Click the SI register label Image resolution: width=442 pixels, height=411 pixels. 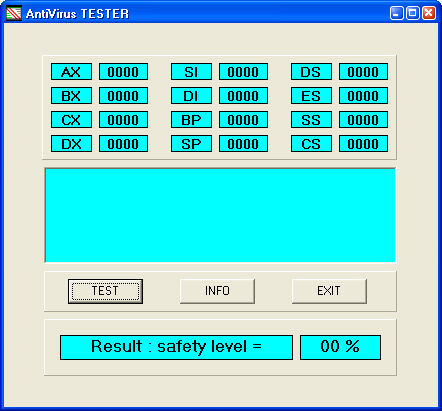click(191, 72)
